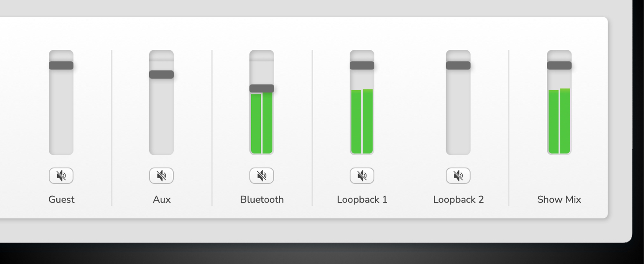Click the Show Mix green level meter

tap(559, 122)
